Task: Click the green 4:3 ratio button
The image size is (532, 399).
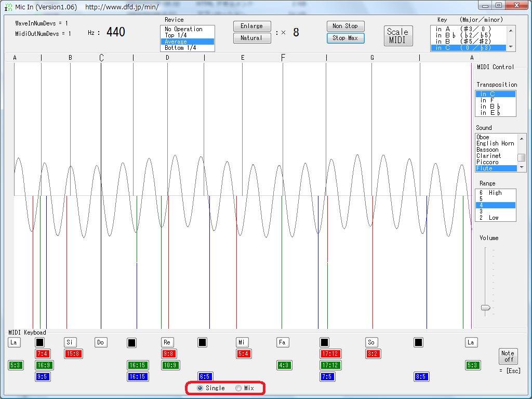Action: click(x=284, y=365)
